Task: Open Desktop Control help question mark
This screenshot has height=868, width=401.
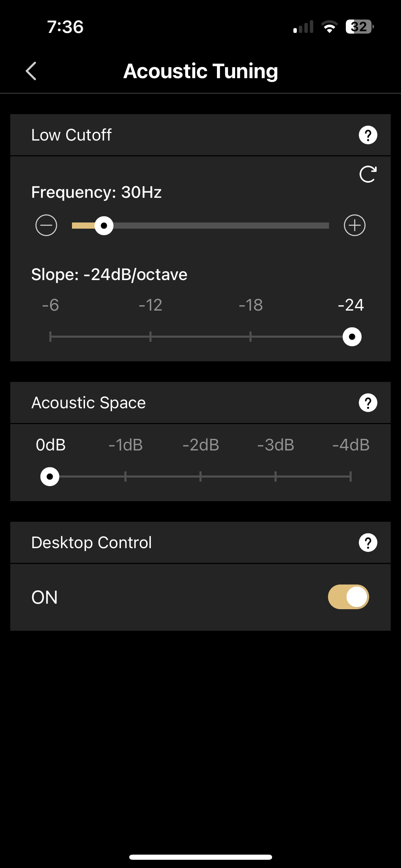Action: tap(368, 543)
